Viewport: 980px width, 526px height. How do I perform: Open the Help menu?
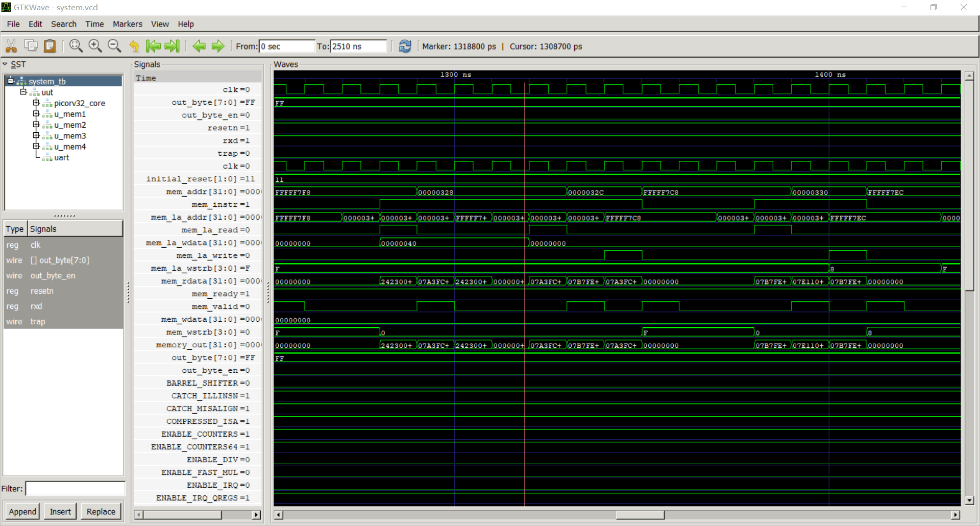186,24
